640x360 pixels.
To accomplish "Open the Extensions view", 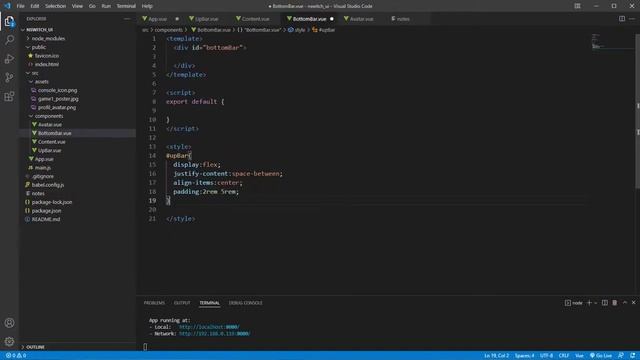I will tap(9, 96).
